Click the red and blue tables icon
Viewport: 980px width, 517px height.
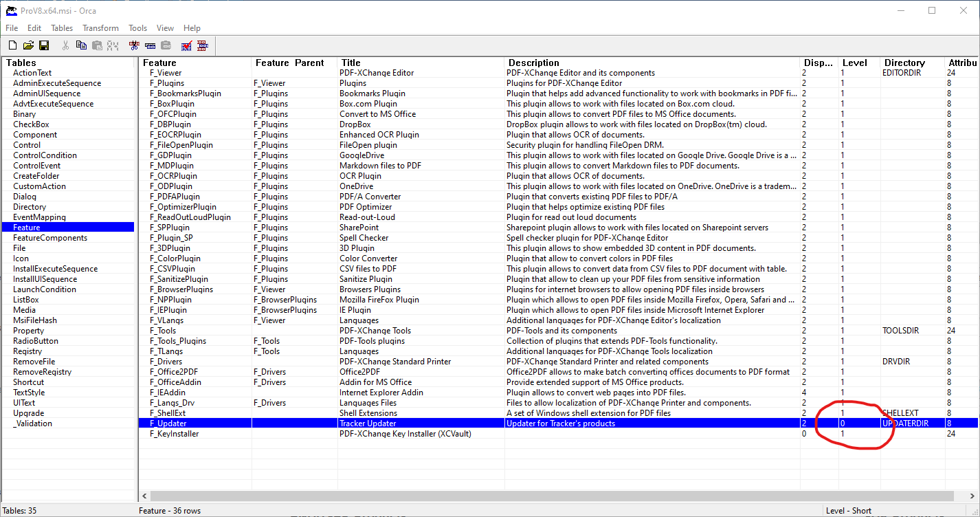pyautogui.click(x=203, y=45)
